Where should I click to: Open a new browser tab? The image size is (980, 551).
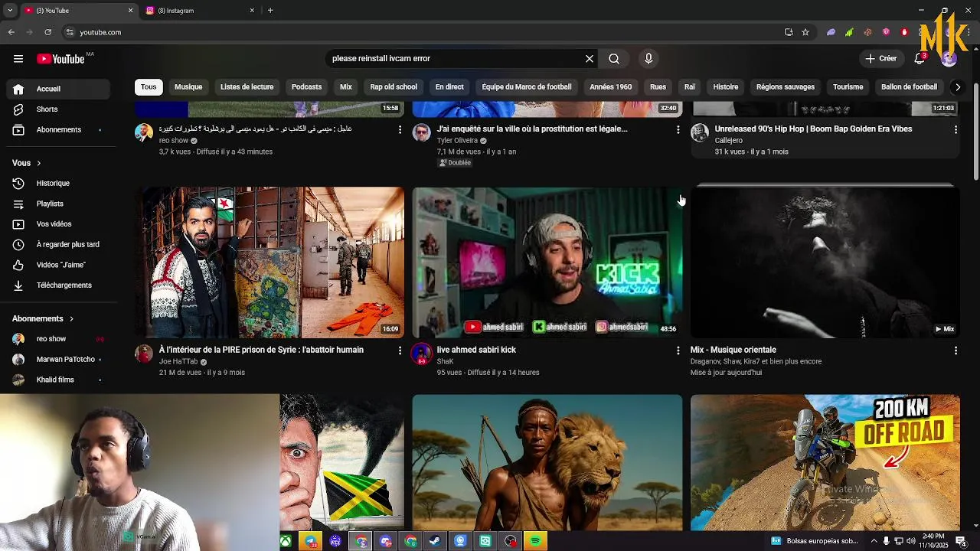point(270,11)
